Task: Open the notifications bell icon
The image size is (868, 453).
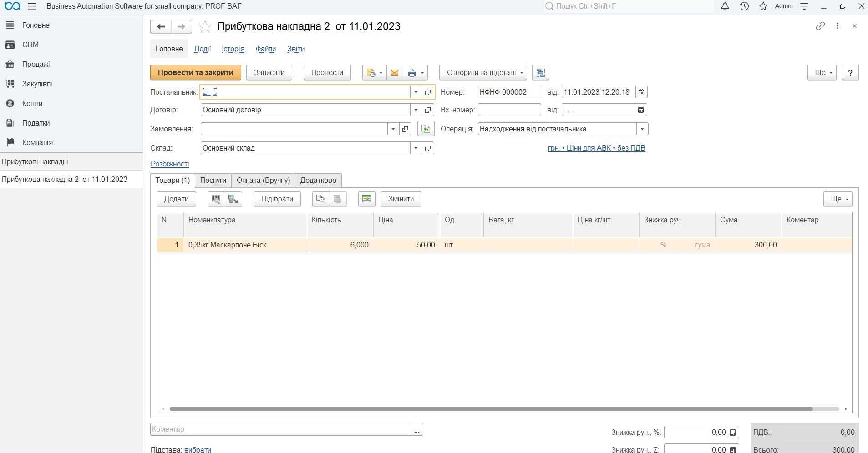Action: tap(725, 6)
